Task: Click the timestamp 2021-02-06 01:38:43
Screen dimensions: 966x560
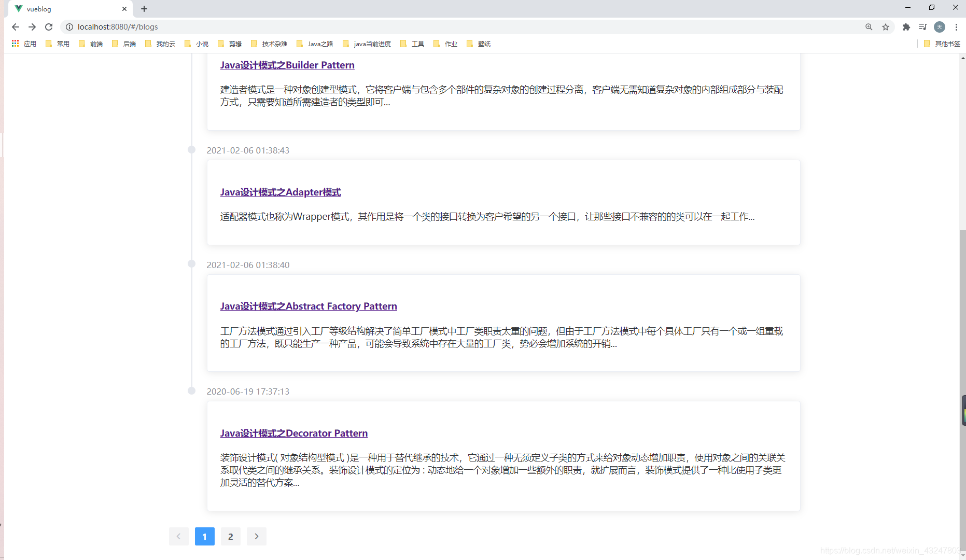Action: (x=248, y=150)
